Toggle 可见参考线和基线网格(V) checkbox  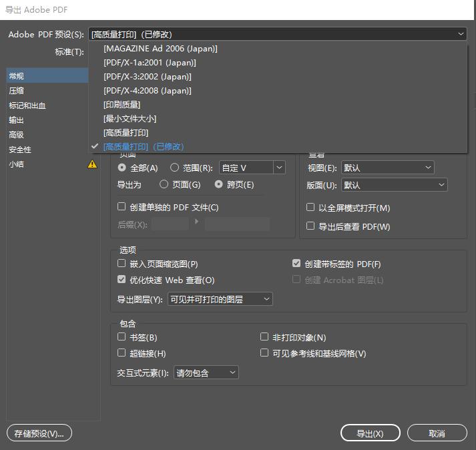tap(264, 353)
